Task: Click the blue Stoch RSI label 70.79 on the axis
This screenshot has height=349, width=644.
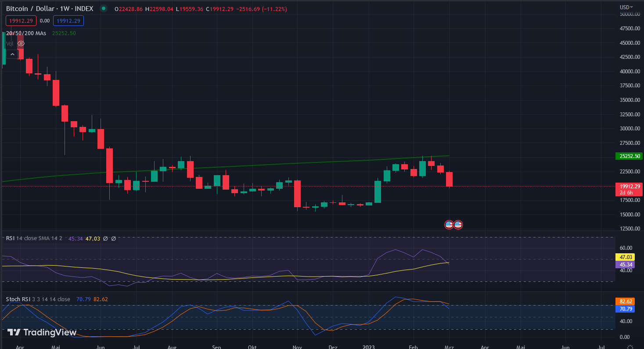Action: pyautogui.click(x=626, y=309)
